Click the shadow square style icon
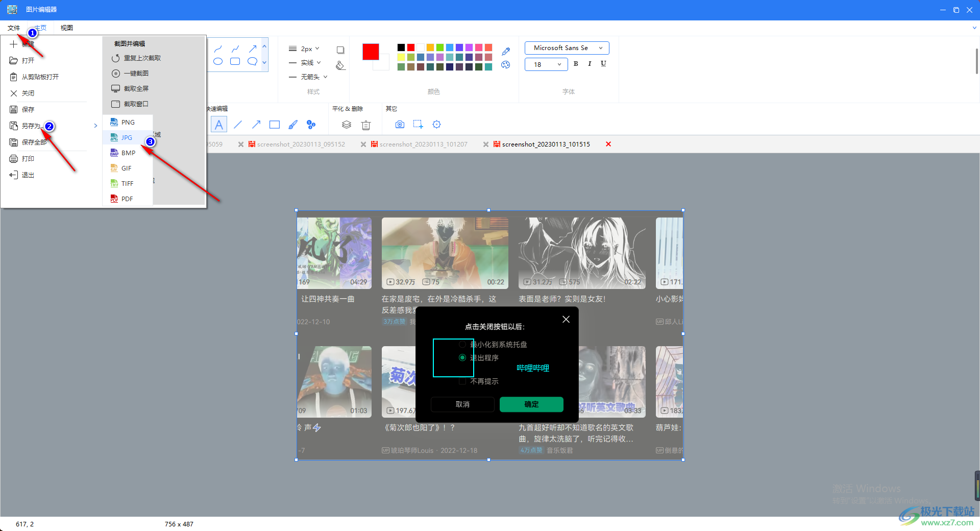 340,50
